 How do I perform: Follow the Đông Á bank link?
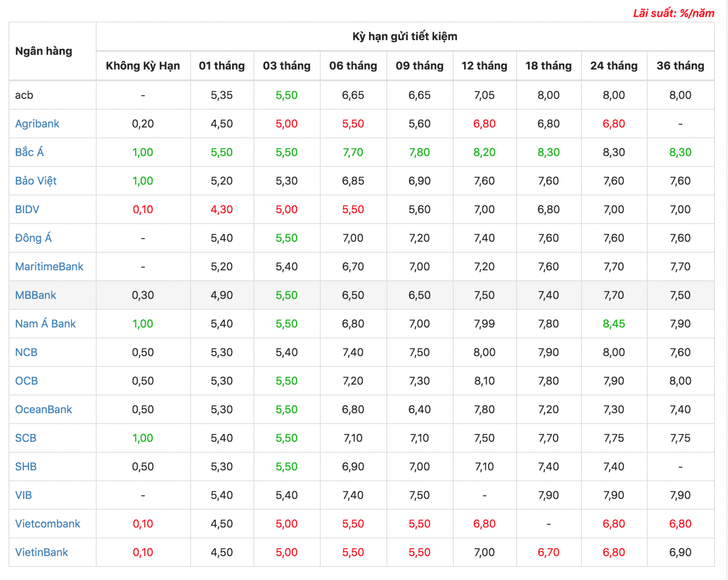tap(33, 238)
